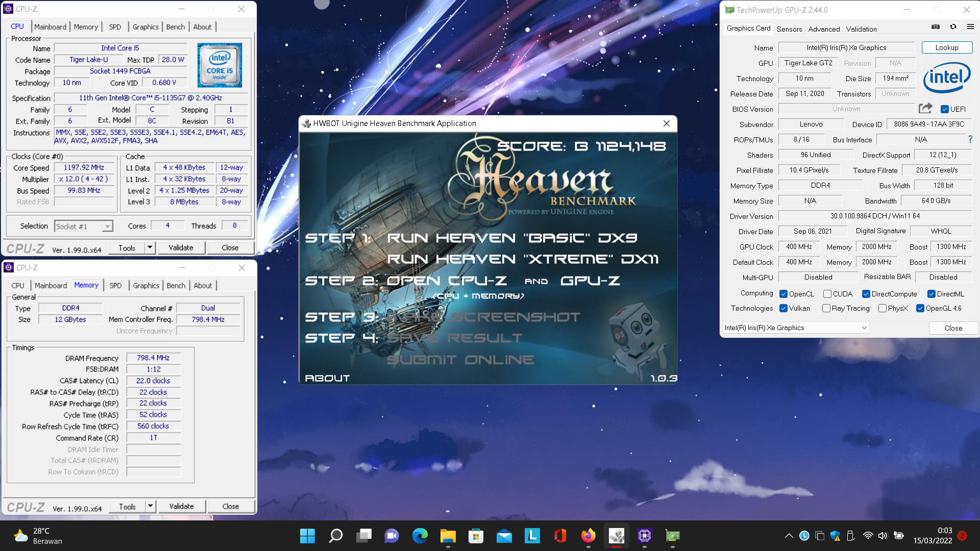Toggle PhysX checkbox
This screenshot has height=551, width=980.
882,308
